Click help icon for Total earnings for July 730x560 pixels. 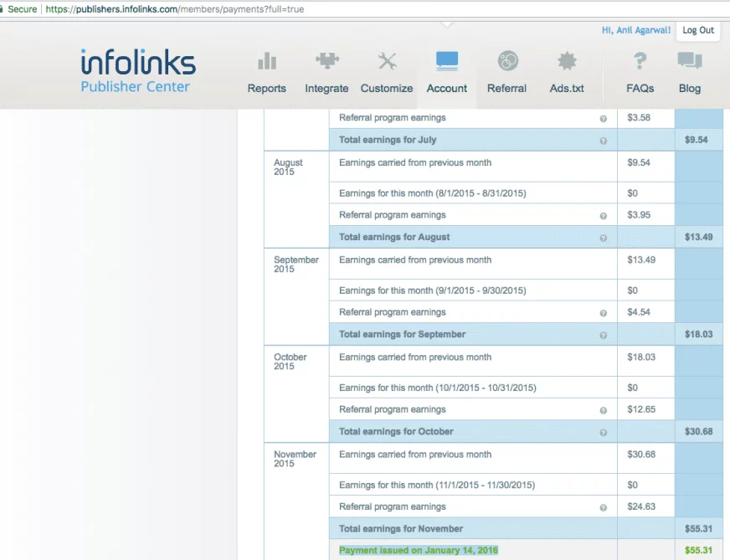click(x=603, y=141)
